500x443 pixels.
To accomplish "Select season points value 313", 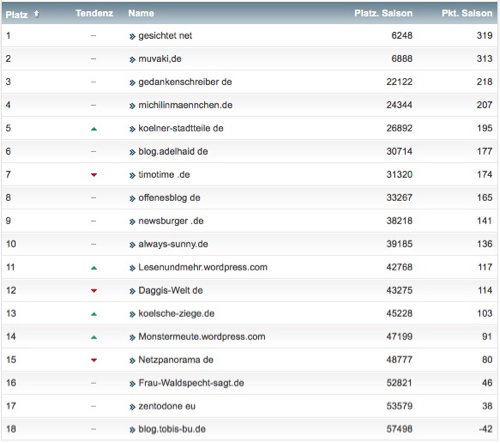I will pos(484,59).
